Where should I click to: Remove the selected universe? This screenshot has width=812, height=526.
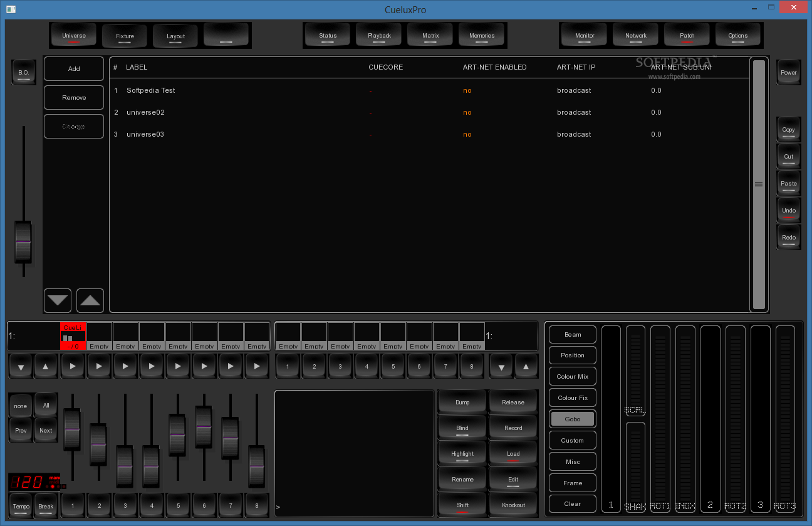pyautogui.click(x=74, y=97)
